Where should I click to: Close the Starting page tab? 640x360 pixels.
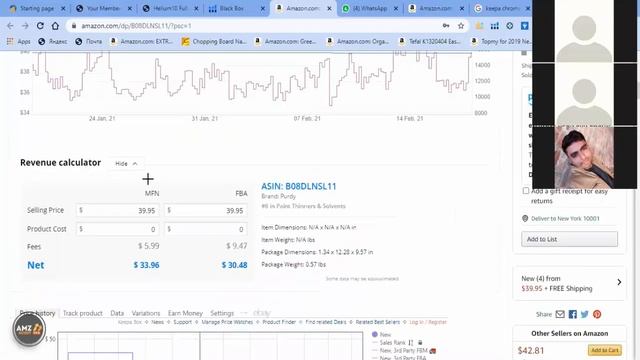click(x=63, y=8)
